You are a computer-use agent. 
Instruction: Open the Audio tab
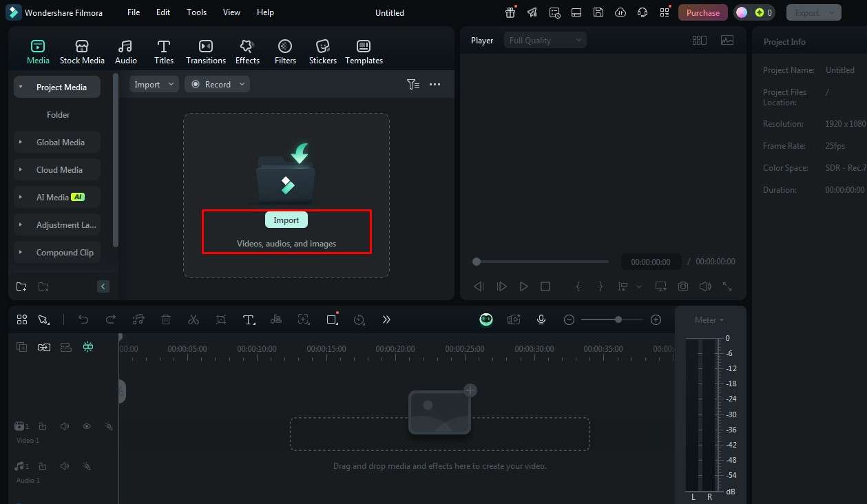coord(125,52)
